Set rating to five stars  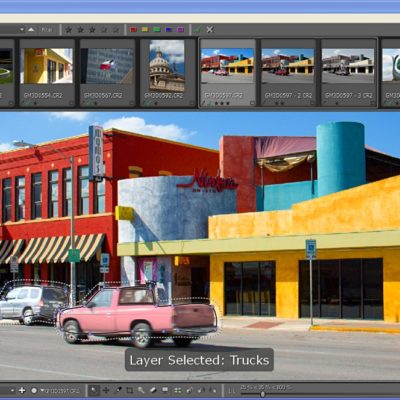tap(116, 30)
